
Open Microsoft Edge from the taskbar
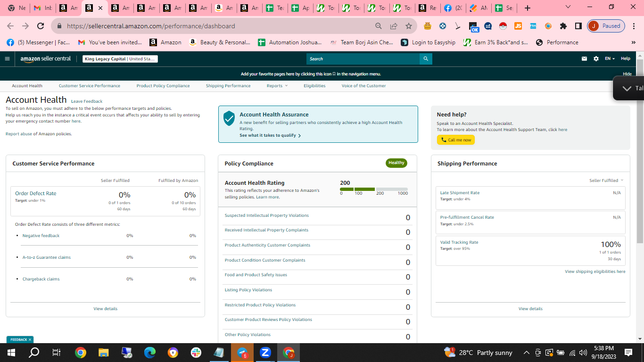(x=150, y=353)
